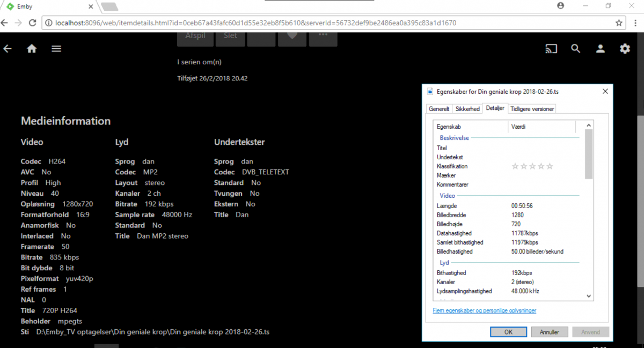The height and width of the screenshot is (348, 644).
Task: Click the Emby Bitrate 835 kbps text
Action: pyautogui.click(x=50, y=257)
